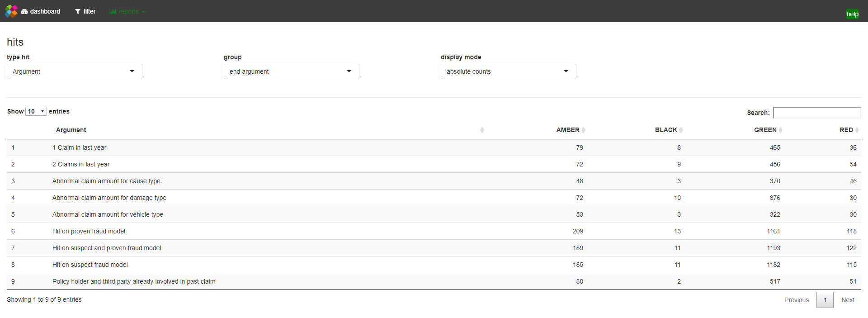Select the 2 Claims in last year row
This screenshot has width=868, height=318.
[81, 164]
